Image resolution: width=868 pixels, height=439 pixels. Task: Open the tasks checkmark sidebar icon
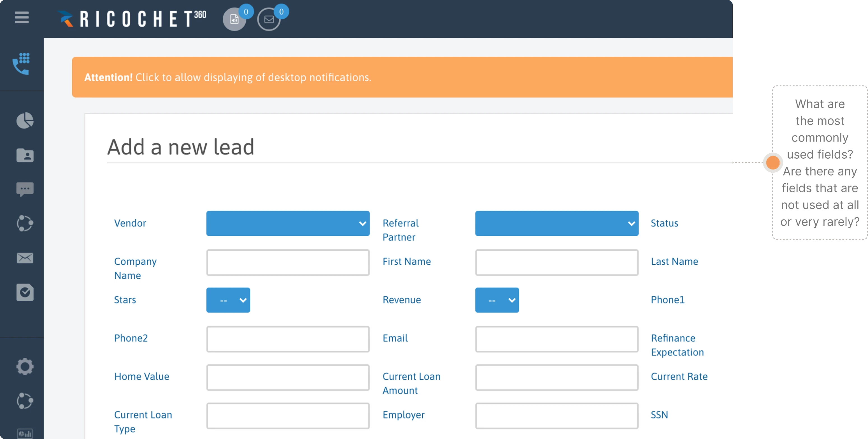pos(25,292)
